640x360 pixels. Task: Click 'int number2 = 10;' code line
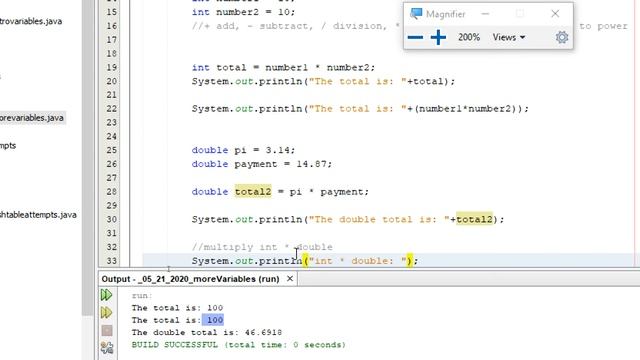tap(243, 12)
